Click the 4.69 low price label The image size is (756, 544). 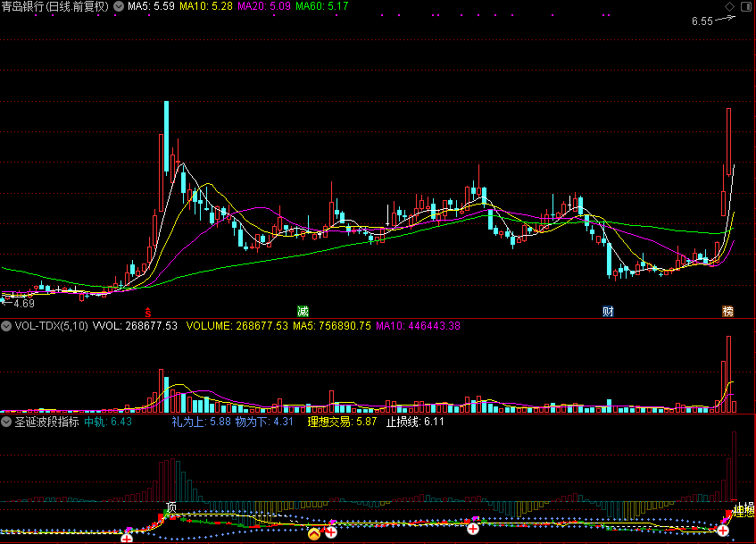[24, 304]
